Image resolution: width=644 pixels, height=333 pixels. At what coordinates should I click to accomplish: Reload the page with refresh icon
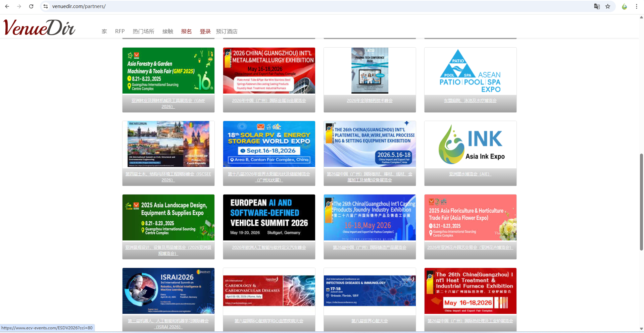tap(31, 6)
